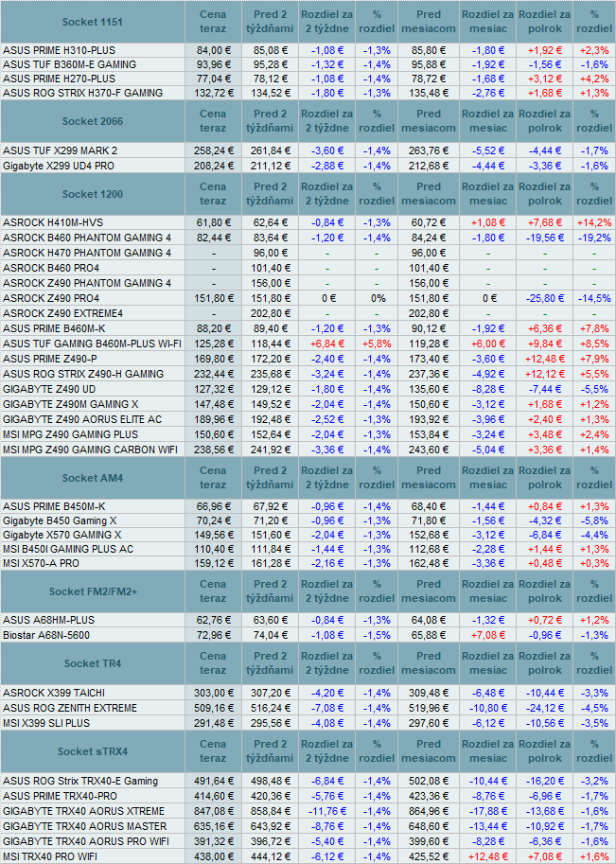Select -14,5% in ASROCK Z490 PRO4 row
616x864 pixels.
coord(594,298)
